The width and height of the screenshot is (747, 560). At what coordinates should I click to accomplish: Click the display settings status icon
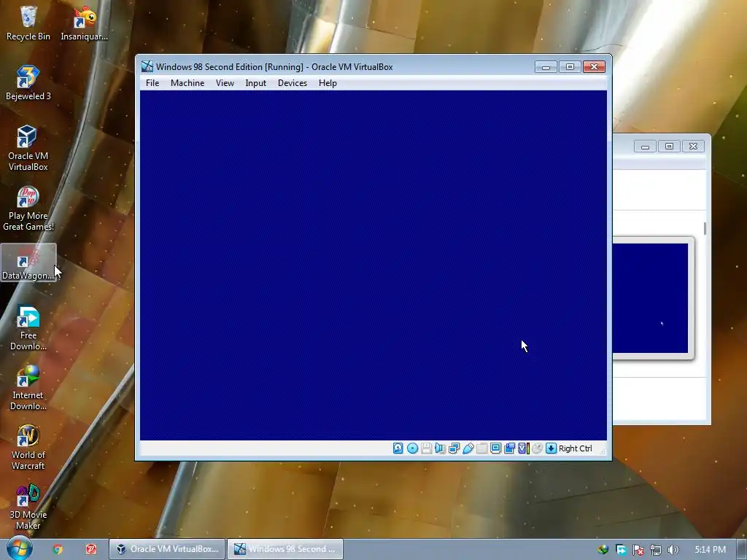(495, 448)
